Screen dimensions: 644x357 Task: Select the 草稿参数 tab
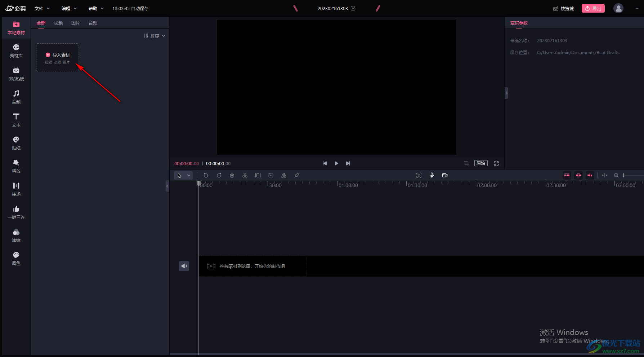(519, 23)
